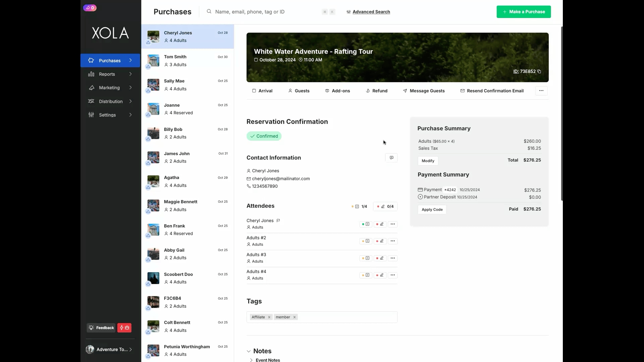Expand Event Notes
This screenshot has width=644, height=362.
pyautogui.click(x=251, y=360)
